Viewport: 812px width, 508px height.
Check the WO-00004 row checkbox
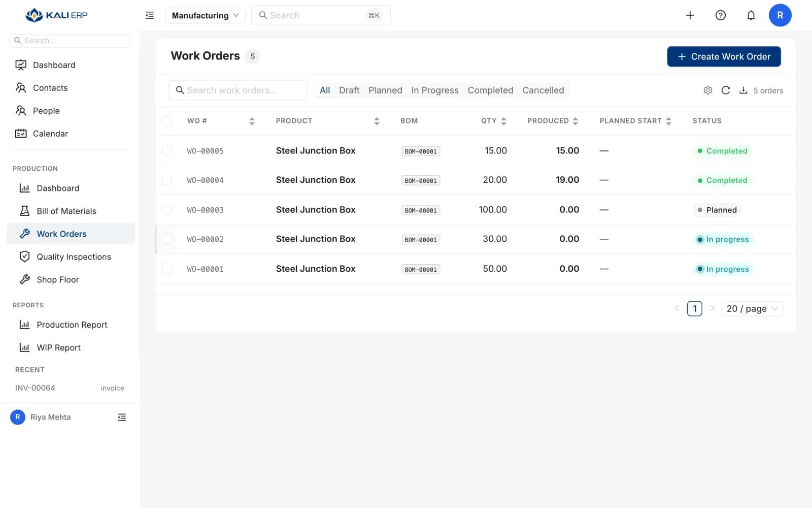[x=166, y=180]
